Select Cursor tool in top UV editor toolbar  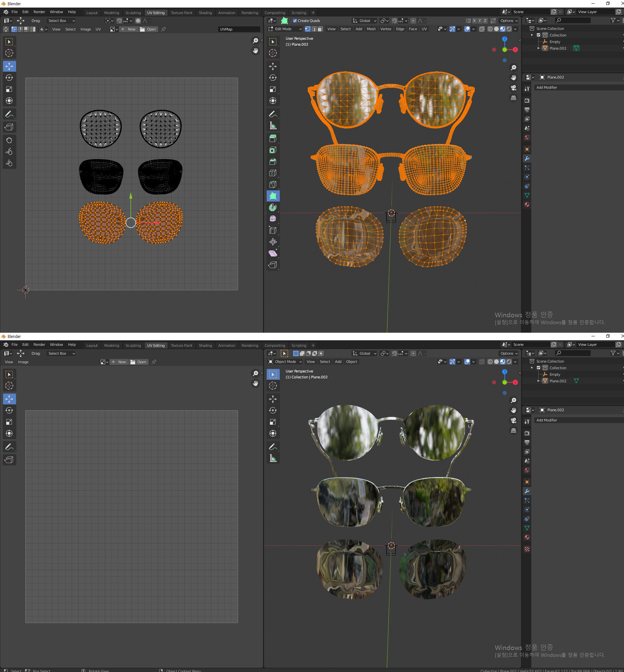(x=9, y=53)
